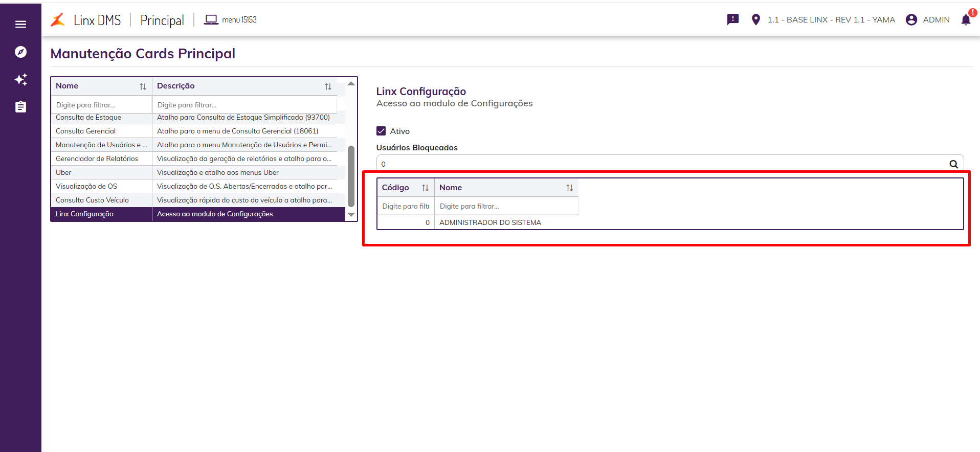
Task: Click the search magnifier in Usuários Bloqueados
Action: point(953,164)
